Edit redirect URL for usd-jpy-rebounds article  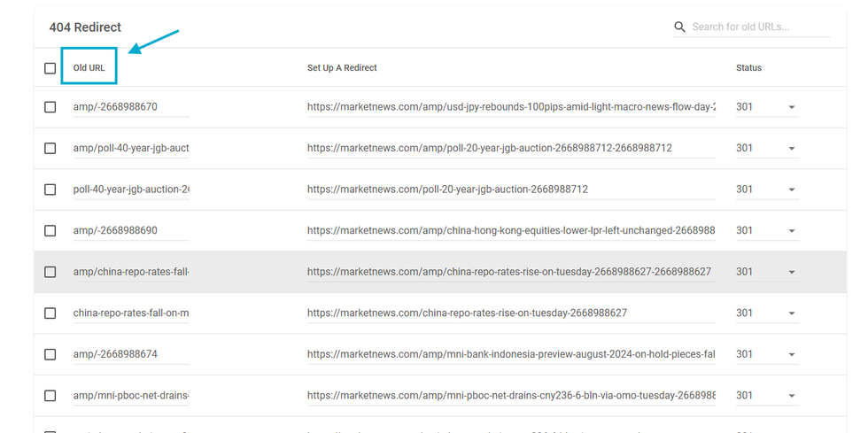coord(511,107)
